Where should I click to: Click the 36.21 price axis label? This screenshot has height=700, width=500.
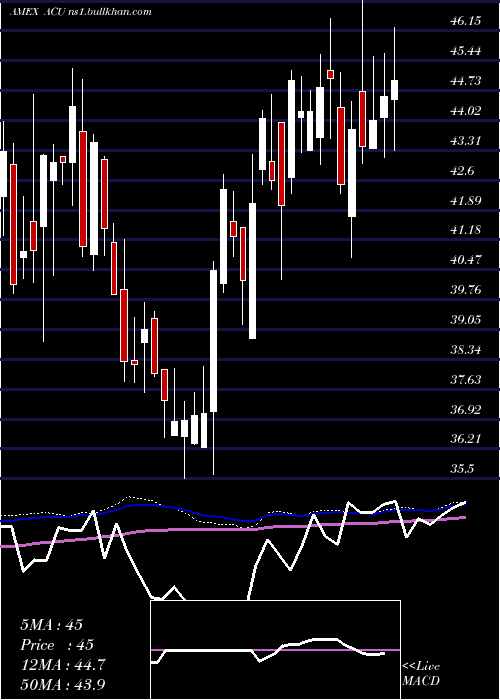(466, 439)
